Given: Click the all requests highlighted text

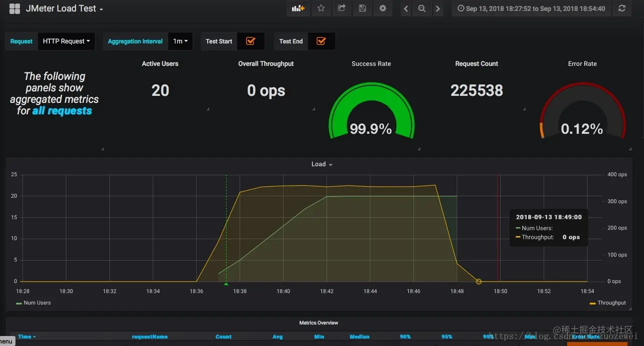Looking at the screenshot, I should (x=62, y=111).
